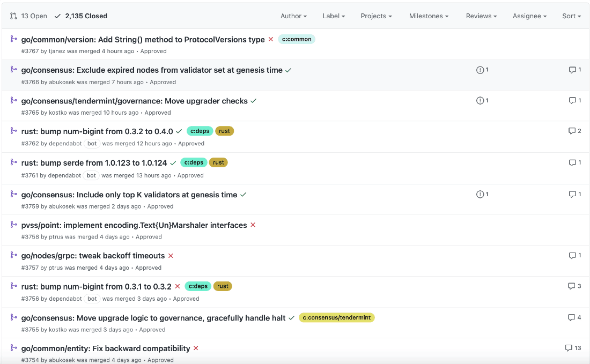Click the passing check mark on PR #3761
The image size is (590, 364).
click(173, 163)
